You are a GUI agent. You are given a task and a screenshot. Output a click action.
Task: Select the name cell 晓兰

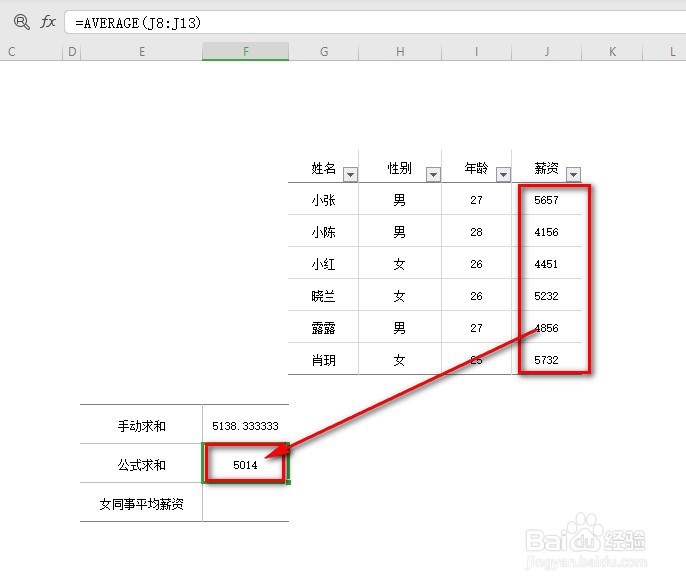(323, 296)
